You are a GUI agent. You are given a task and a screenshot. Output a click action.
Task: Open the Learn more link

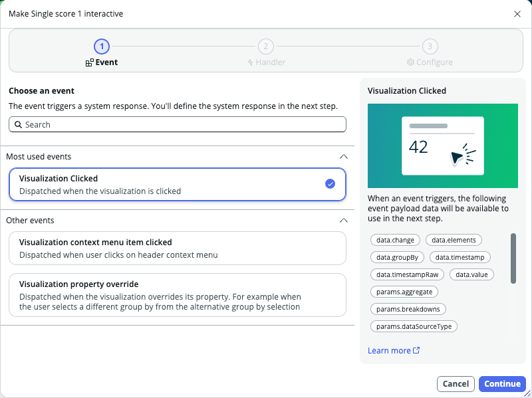tap(389, 351)
